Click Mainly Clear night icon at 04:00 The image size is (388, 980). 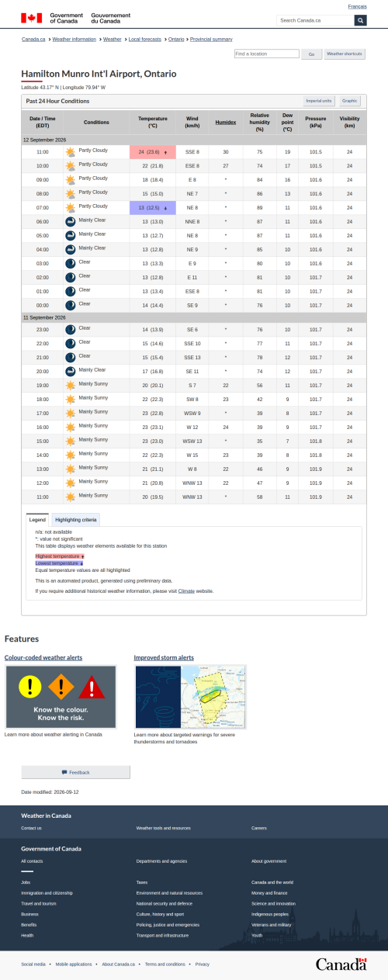click(x=71, y=249)
